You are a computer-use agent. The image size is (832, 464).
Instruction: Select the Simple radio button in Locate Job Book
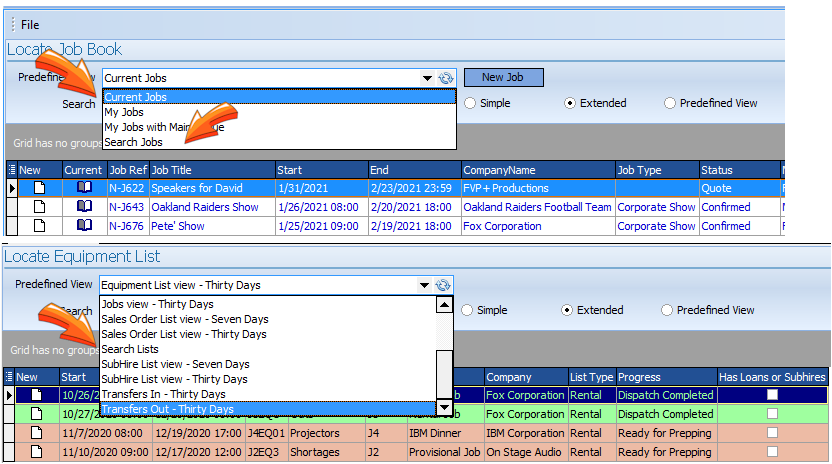[472, 103]
